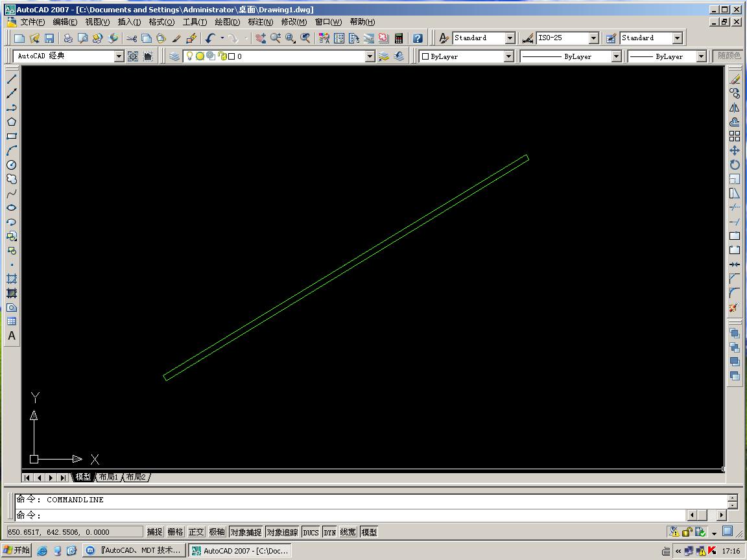Open the ByLayer color dropdown
Screen dimensions: 747x560
coord(509,56)
